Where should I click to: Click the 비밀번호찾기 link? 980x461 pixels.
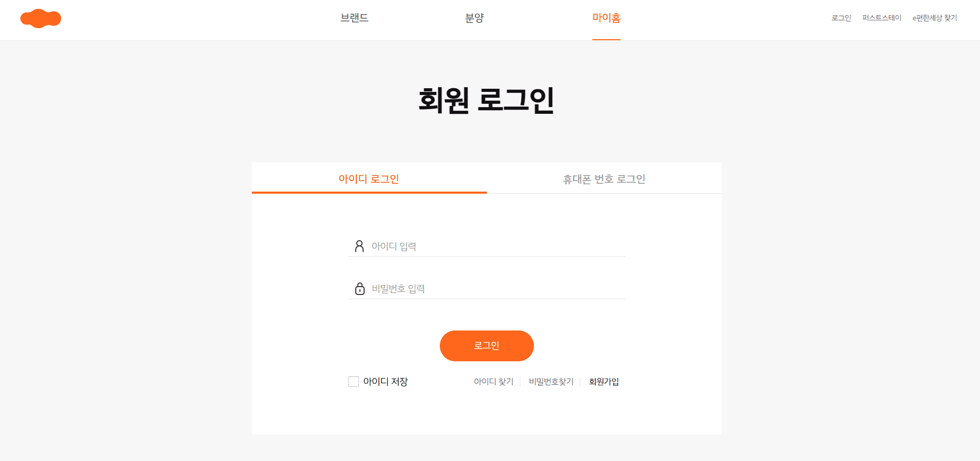coord(551,382)
